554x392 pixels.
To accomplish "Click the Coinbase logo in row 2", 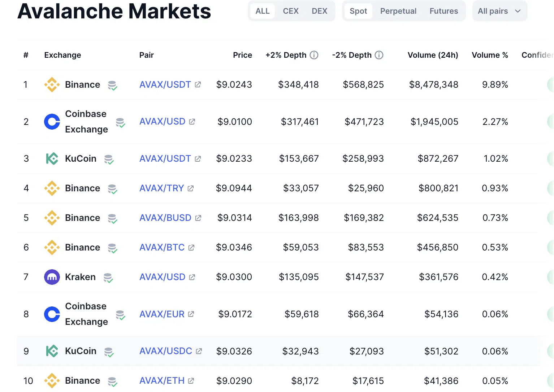I will click(x=52, y=122).
